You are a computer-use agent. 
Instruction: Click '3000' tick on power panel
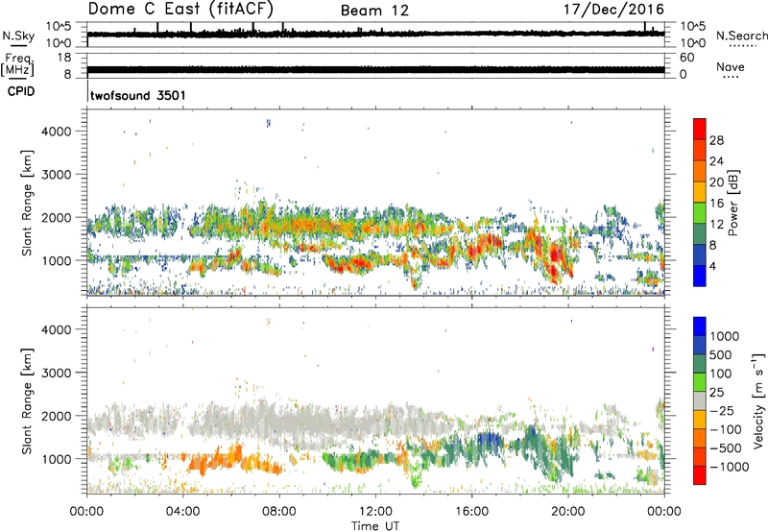(x=57, y=175)
